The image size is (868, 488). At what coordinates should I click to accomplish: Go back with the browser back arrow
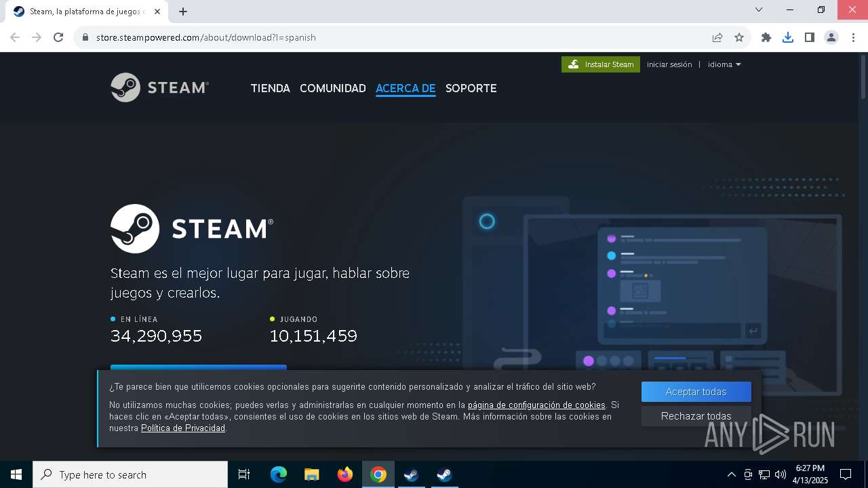tap(15, 37)
